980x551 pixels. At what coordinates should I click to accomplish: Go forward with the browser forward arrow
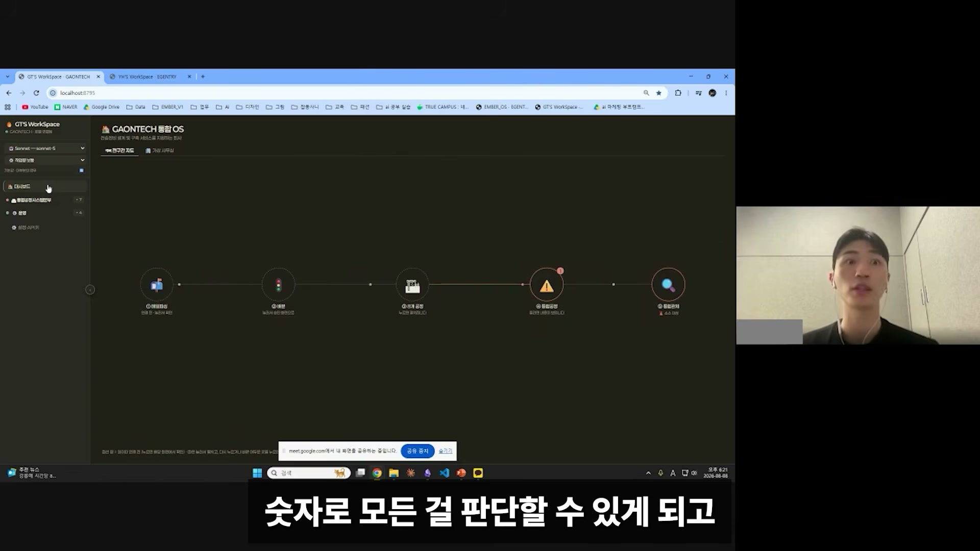tap(22, 93)
